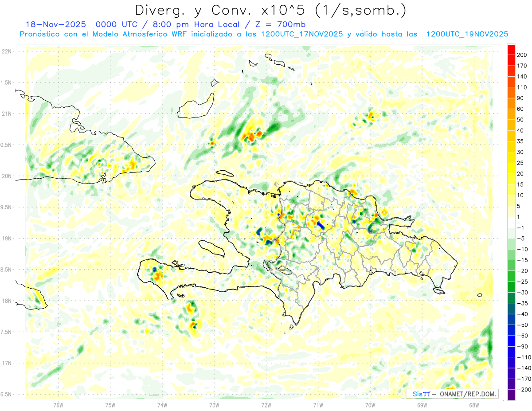Click the -40 value on color scale
This screenshot has height=411, width=532.
click(522, 314)
